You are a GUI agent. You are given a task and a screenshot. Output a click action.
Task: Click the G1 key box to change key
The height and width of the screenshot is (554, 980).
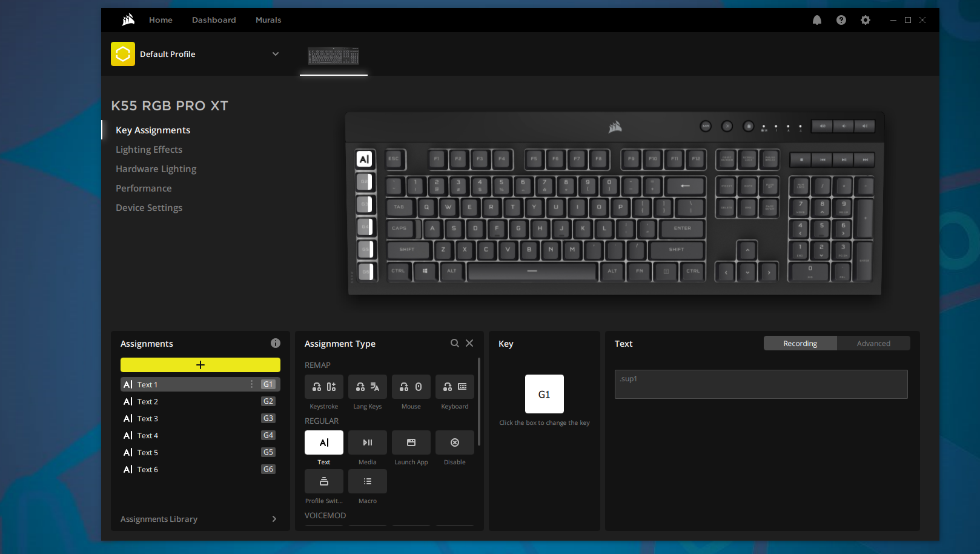[545, 394]
